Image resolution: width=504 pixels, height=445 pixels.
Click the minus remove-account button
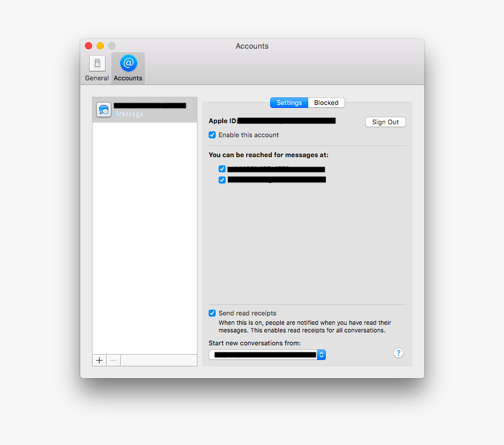[x=114, y=360]
